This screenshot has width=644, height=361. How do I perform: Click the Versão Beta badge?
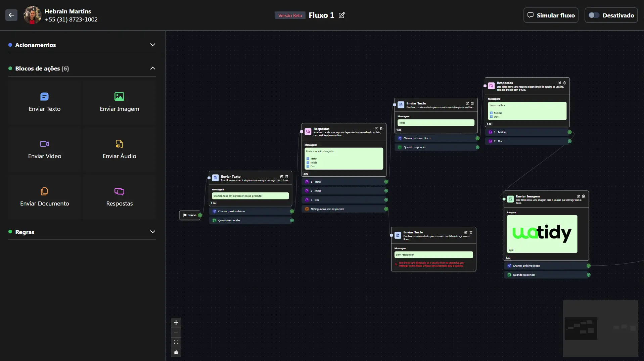point(290,15)
